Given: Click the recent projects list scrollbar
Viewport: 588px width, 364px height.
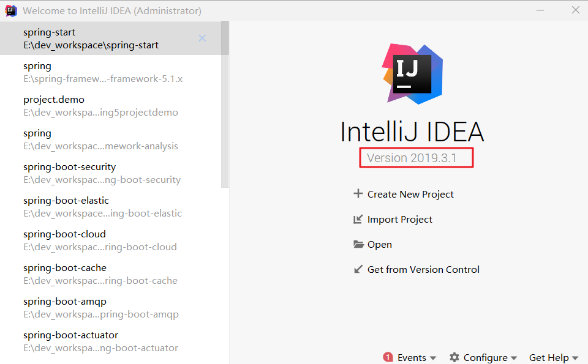Looking at the screenshot, I should point(225,104).
